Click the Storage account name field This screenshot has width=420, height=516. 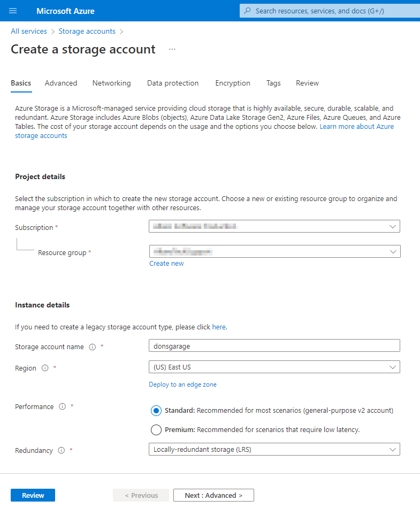click(x=274, y=345)
